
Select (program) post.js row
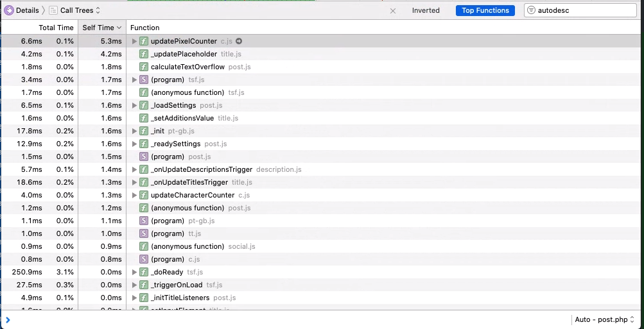[320, 156]
